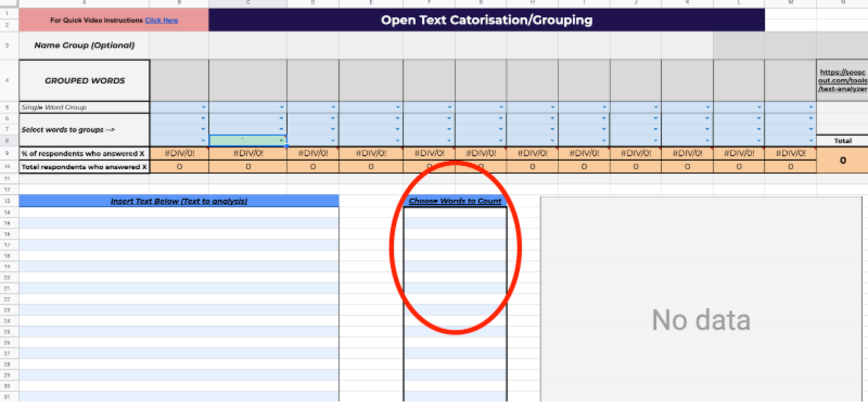Open Single Word Group dropdown in column C

pyautogui.click(x=282, y=107)
